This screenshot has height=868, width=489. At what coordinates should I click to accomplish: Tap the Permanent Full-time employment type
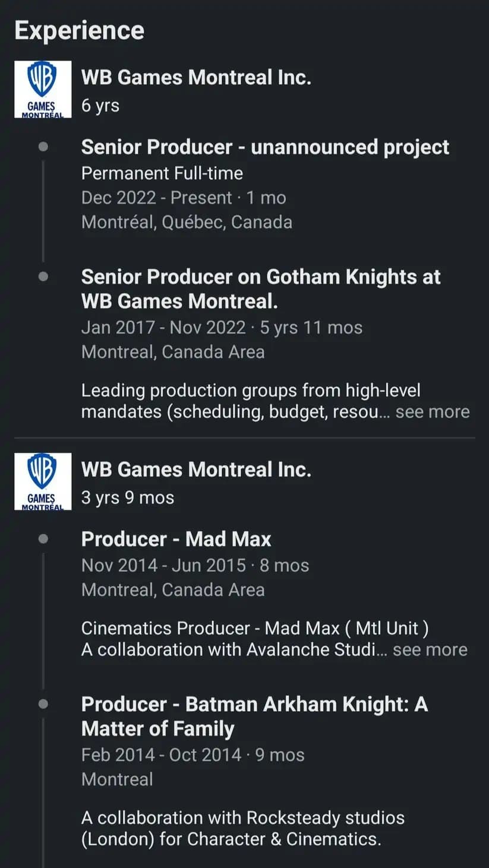(162, 173)
